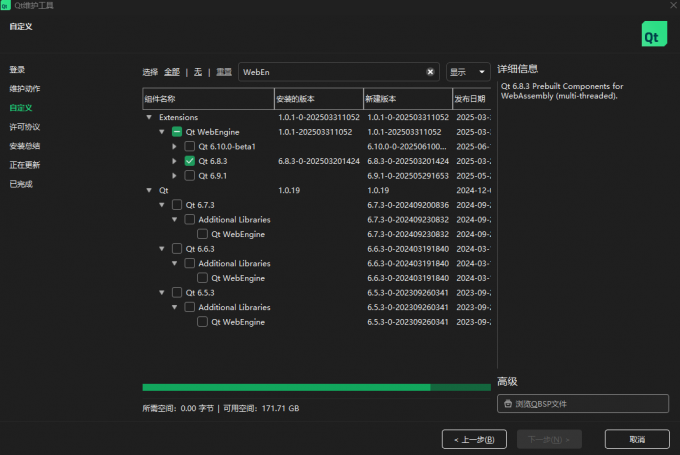680x455 pixels.
Task: Check the Qt 6.6.3 checkbox
Action: point(177,249)
